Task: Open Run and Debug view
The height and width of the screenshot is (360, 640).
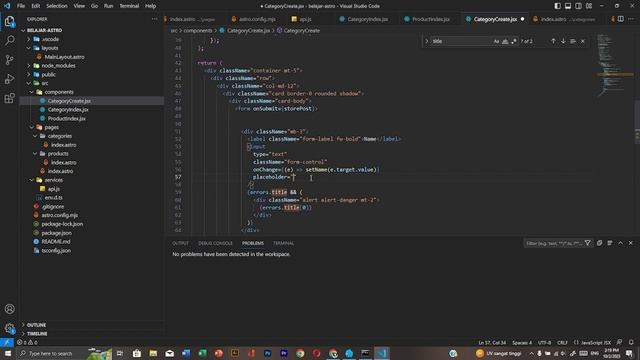Action: tap(9, 79)
